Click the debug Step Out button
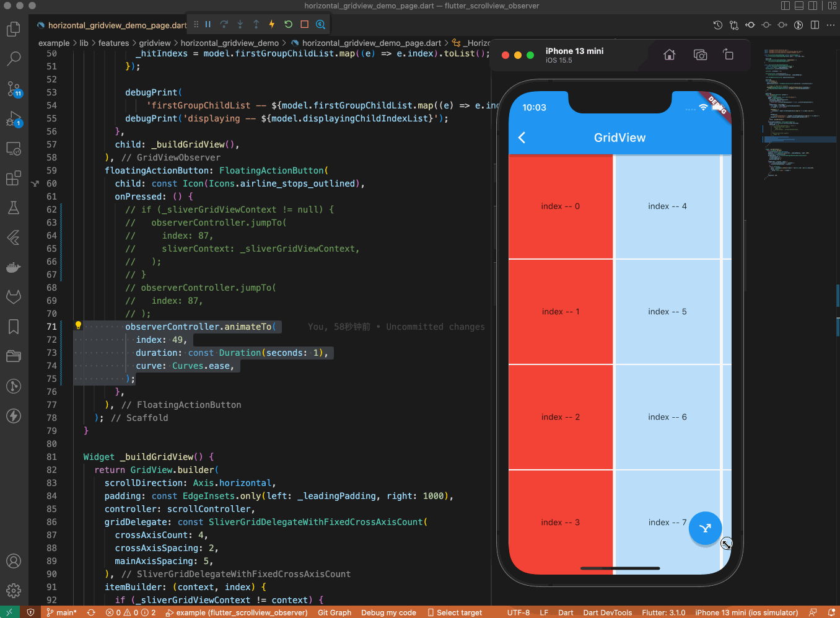This screenshot has height=618, width=840. (256, 24)
